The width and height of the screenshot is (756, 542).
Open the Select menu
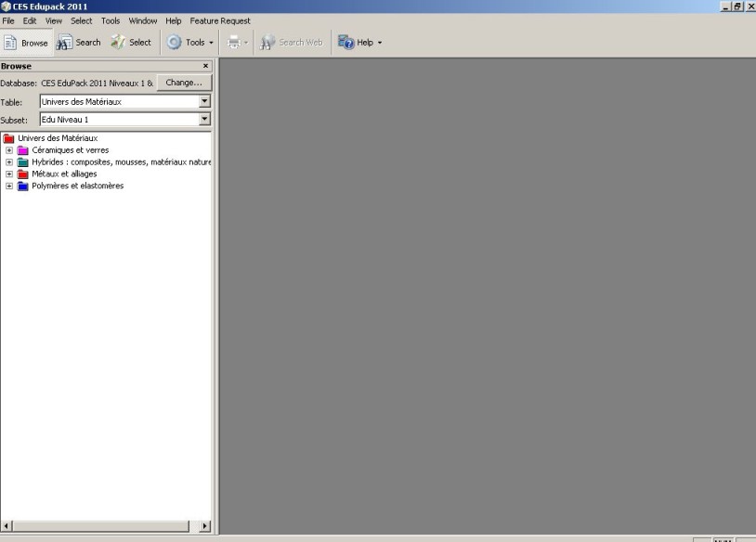pyautogui.click(x=81, y=20)
